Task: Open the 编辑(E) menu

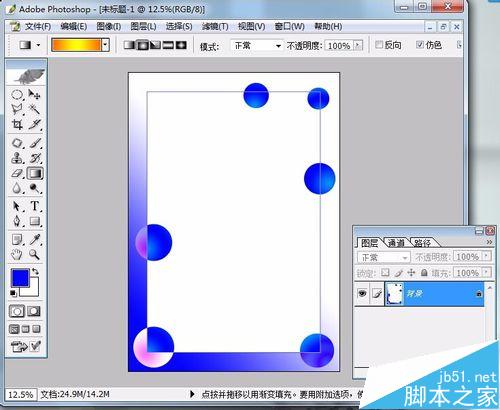Action: click(74, 26)
